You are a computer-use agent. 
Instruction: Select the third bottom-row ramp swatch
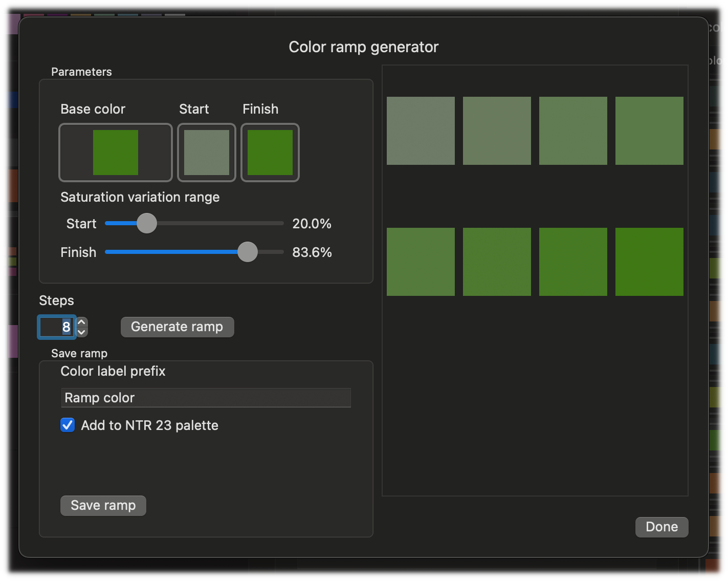point(573,262)
